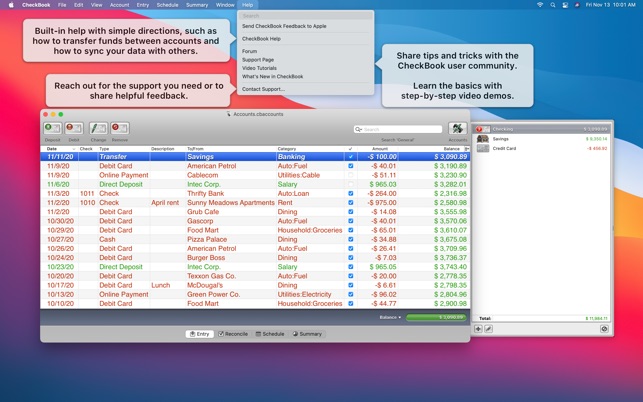Click the '$ 3,743.40' balance cell
Viewport: 643px width, 402px height.
450,267
